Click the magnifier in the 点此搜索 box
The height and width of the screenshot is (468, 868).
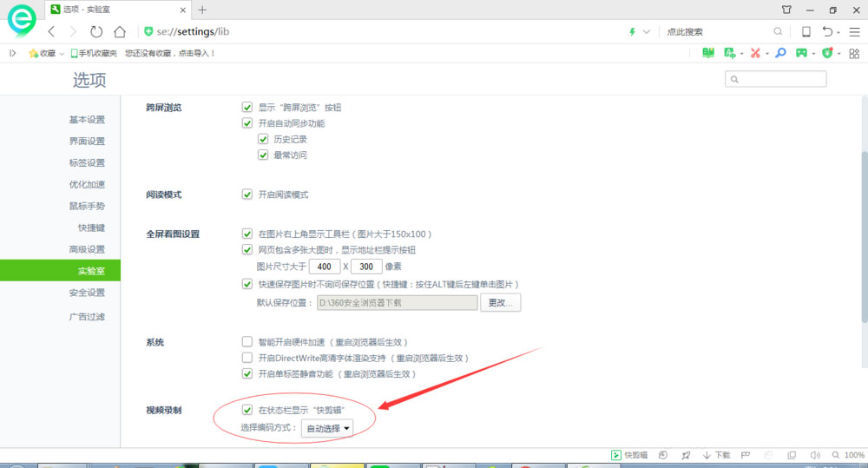tap(778, 31)
